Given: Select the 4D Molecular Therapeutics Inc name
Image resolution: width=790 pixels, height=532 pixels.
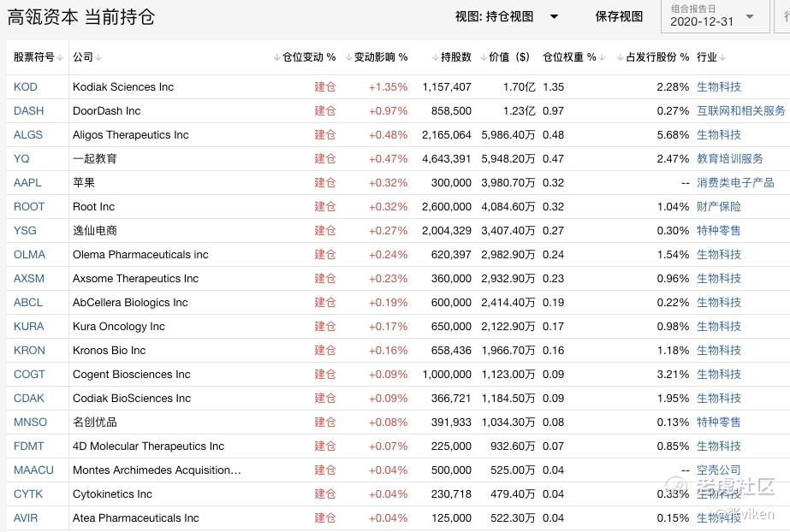Looking at the screenshot, I should [148, 446].
